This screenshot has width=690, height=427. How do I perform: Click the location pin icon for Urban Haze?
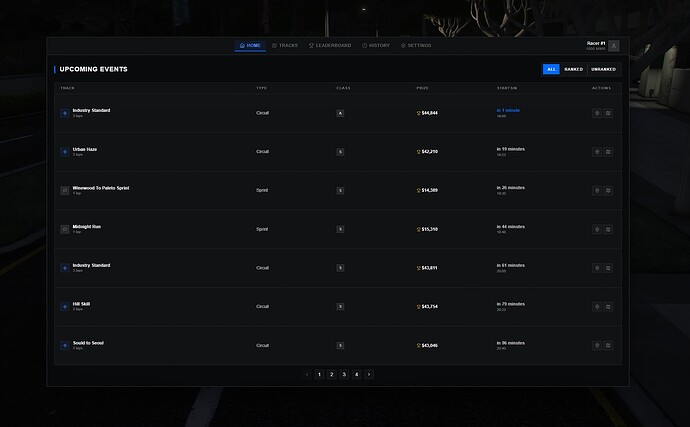(597, 152)
